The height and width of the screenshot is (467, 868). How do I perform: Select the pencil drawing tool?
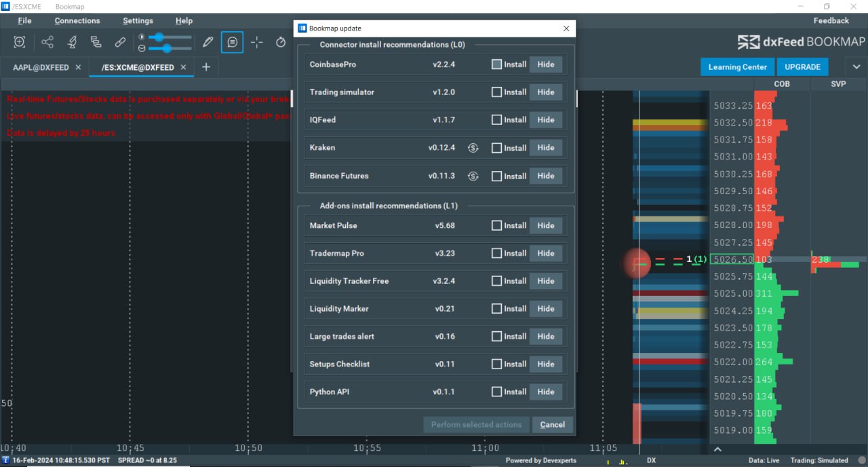pyautogui.click(x=208, y=42)
